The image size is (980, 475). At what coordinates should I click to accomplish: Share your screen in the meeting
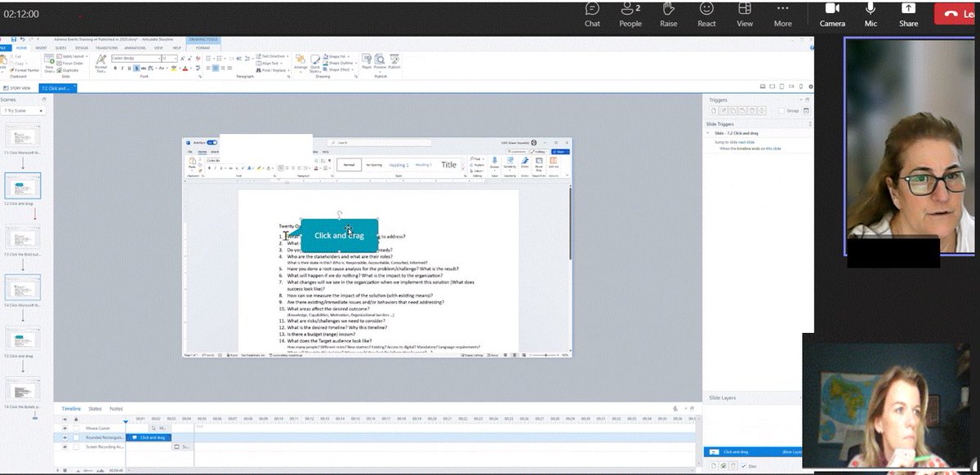[x=908, y=14]
